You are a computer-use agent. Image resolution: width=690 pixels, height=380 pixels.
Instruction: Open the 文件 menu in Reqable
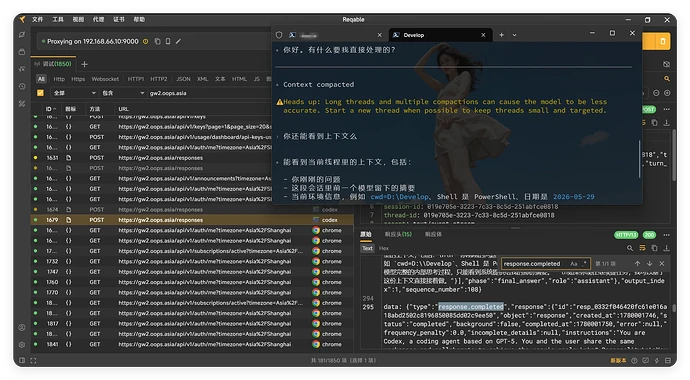(37, 19)
